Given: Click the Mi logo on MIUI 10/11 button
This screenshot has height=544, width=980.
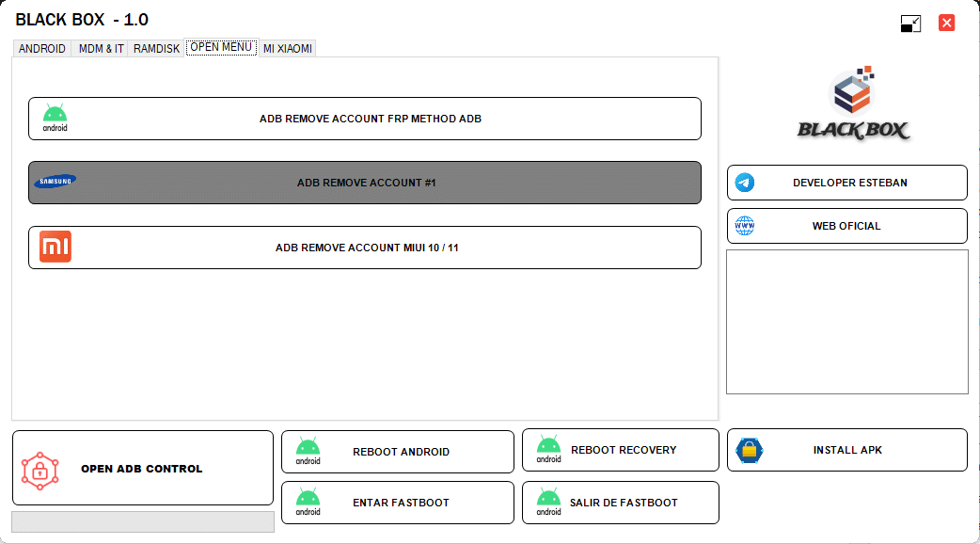Looking at the screenshot, I should click(55, 247).
